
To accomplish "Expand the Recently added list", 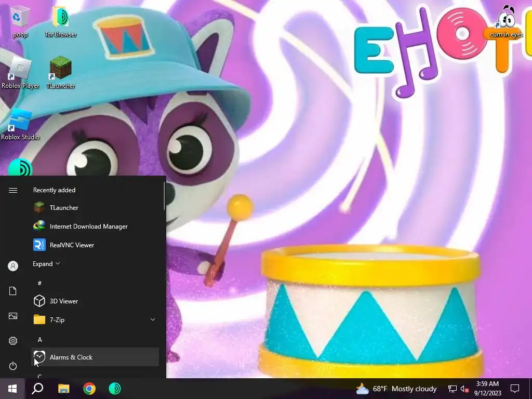I will 46,263.
